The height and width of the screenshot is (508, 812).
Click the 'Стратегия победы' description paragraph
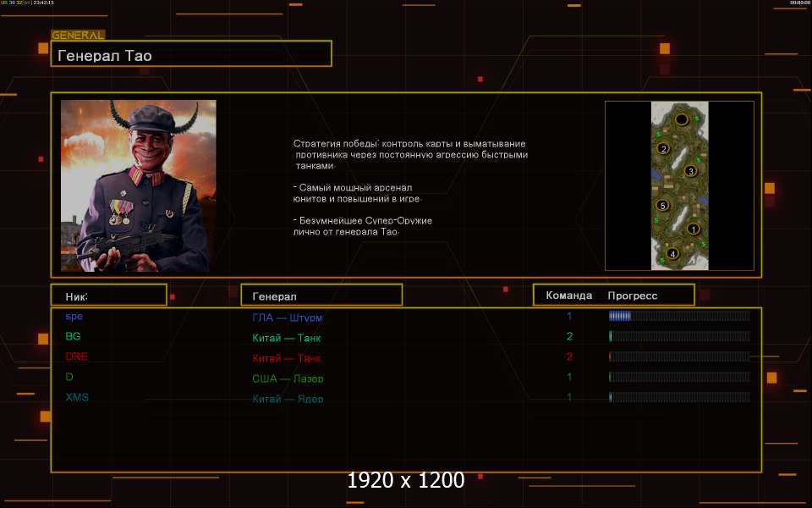coord(411,154)
